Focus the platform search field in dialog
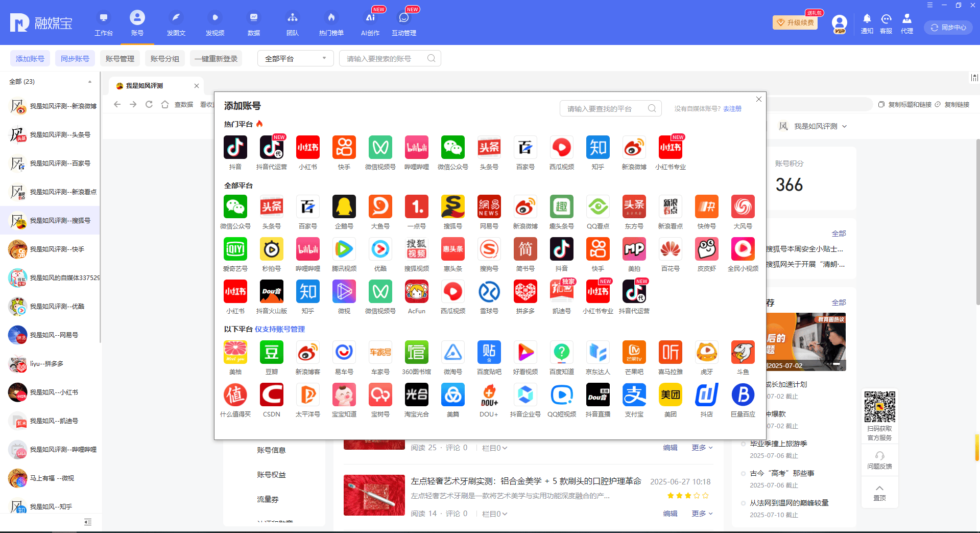The image size is (980, 533). click(x=611, y=108)
